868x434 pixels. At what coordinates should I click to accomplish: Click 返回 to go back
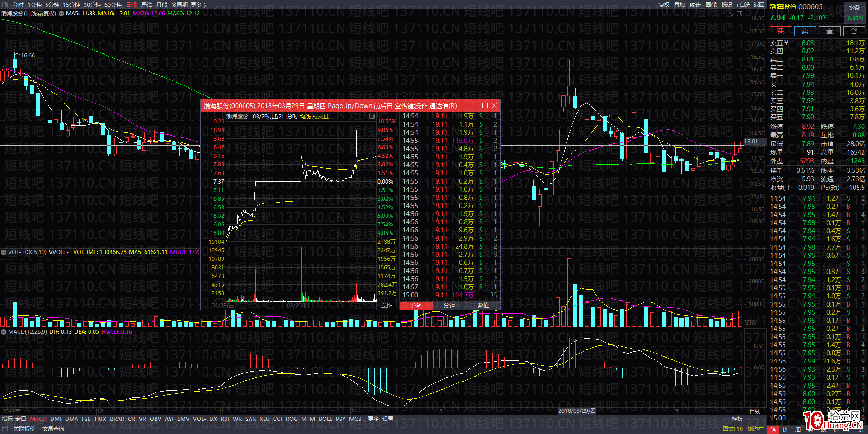click(759, 5)
